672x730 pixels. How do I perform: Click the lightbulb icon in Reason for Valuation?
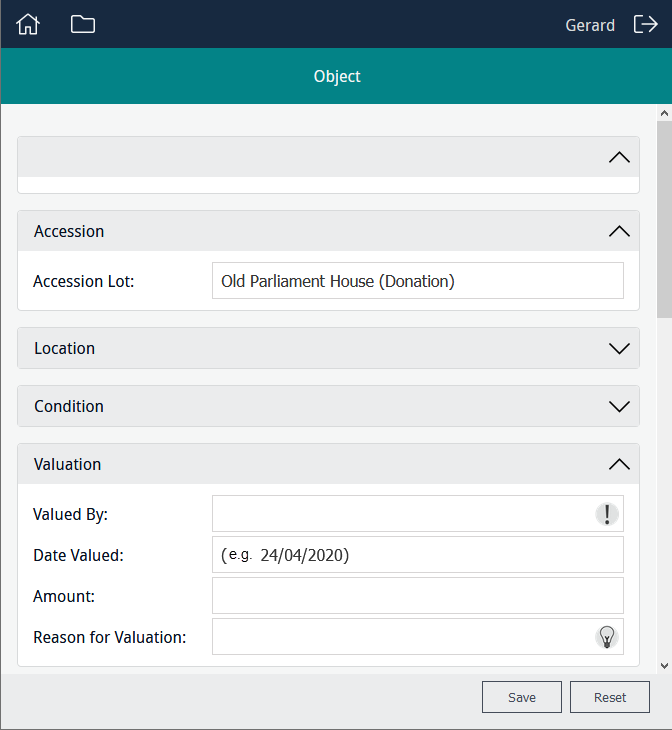[x=607, y=636]
